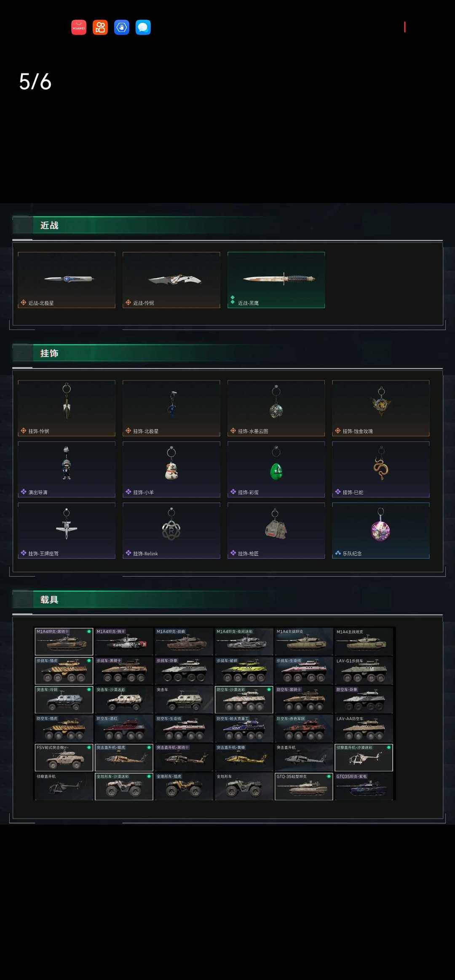
Task: Tap the Huawei AppGallery notification icon
Action: pos(79,27)
